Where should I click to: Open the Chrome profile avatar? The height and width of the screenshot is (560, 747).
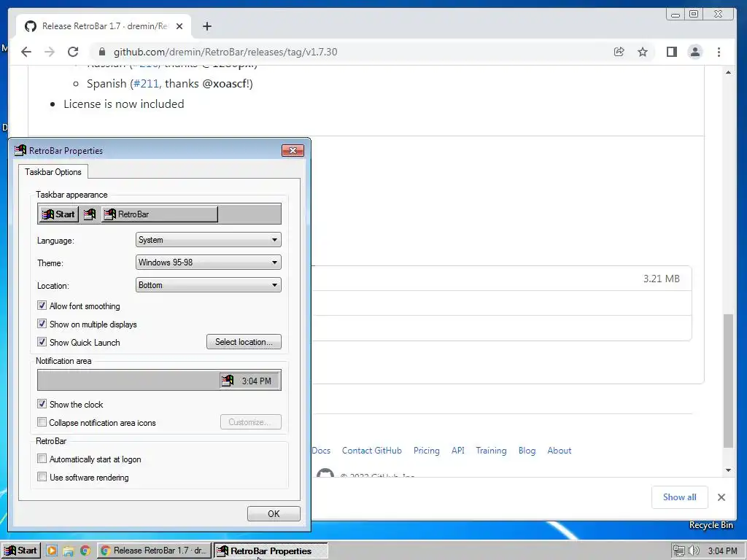(x=695, y=52)
